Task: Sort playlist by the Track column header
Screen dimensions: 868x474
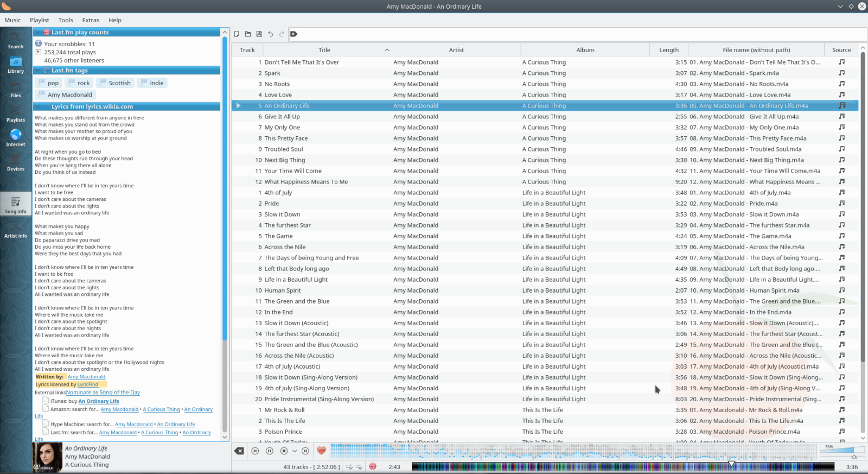Action: [x=247, y=50]
